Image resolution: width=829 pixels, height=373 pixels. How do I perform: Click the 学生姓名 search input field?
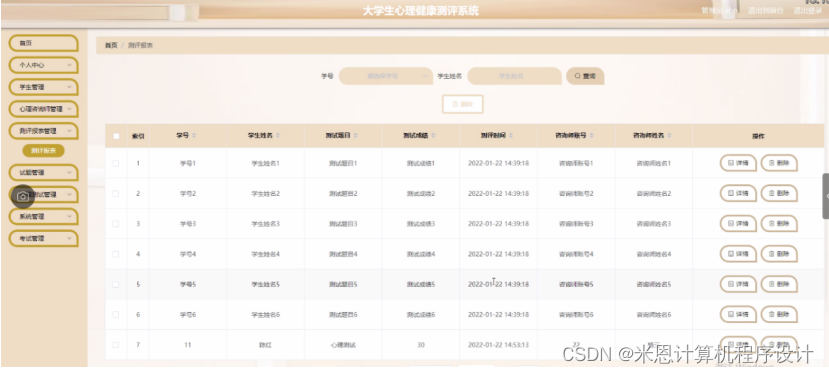(x=514, y=76)
